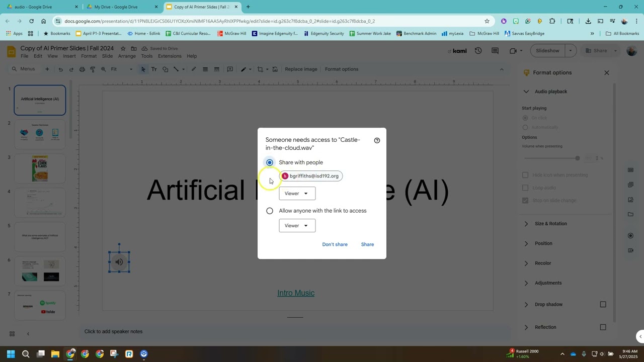Click the audio speaker icon on slide
This screenshot has height=362, width=644.
click(119, 262)
